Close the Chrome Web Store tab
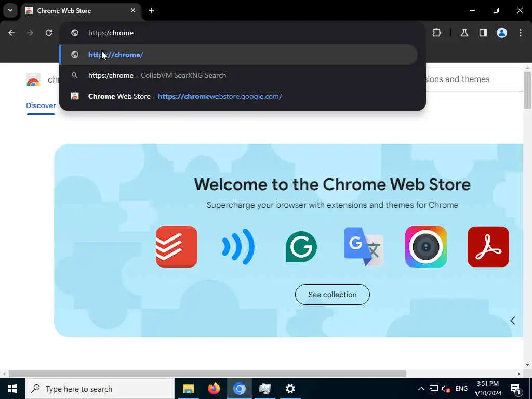 [x=133, y=10]
